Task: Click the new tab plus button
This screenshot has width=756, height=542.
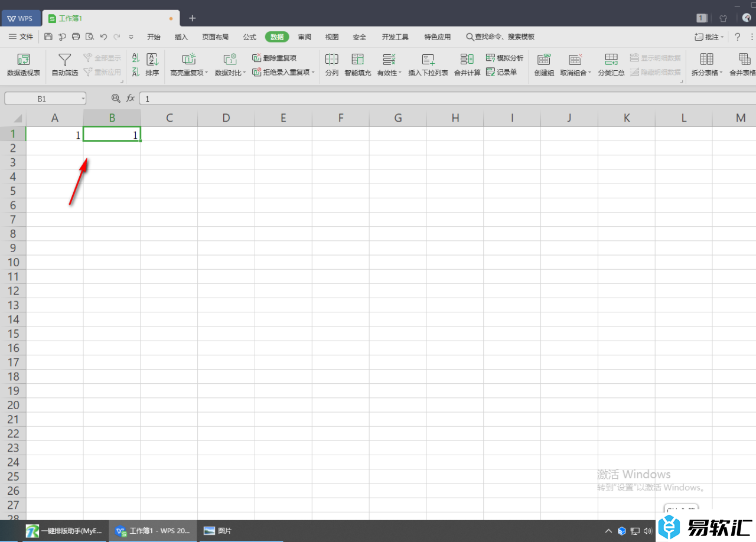Action: point(192,18)
